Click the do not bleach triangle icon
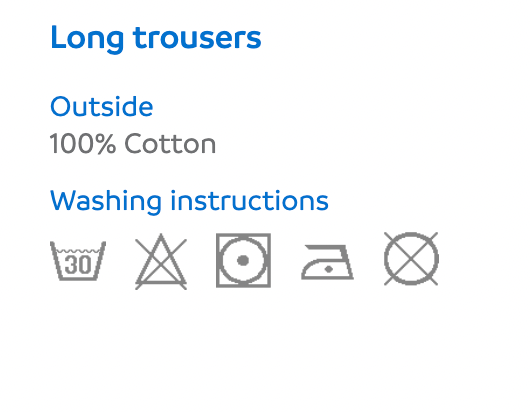 click(161, 261)
